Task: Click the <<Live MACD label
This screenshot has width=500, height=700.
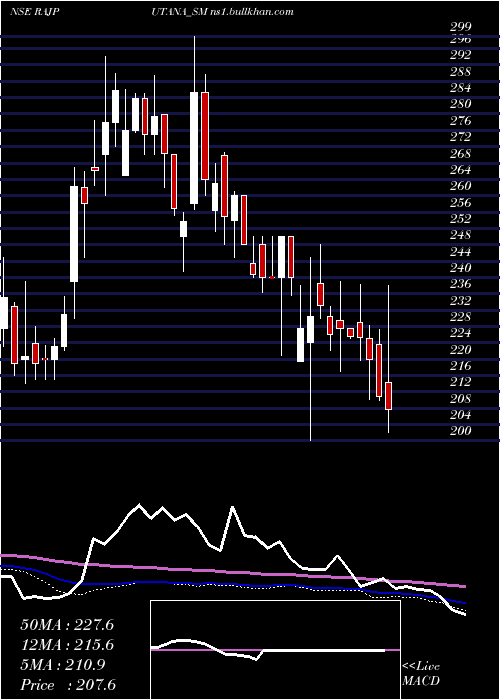Action: [421, 674]
